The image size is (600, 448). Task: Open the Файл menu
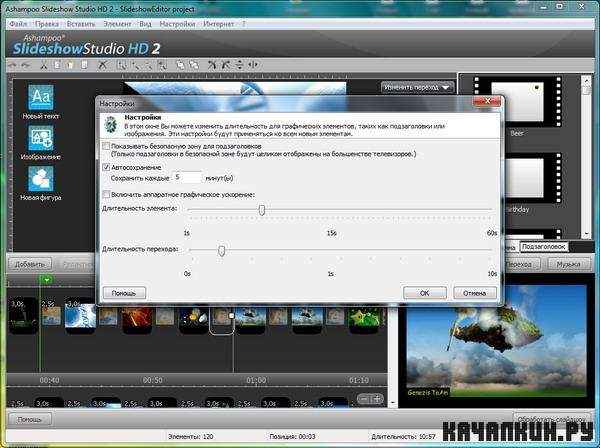18,24
